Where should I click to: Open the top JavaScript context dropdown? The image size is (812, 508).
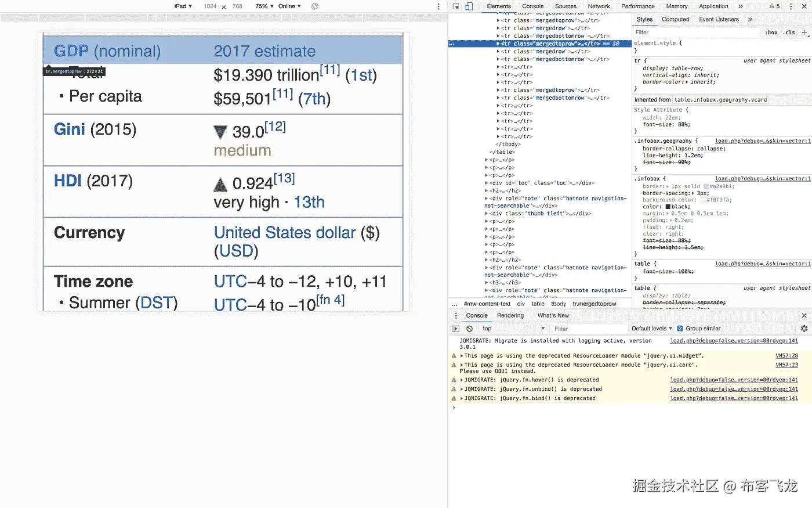[513, 329]
